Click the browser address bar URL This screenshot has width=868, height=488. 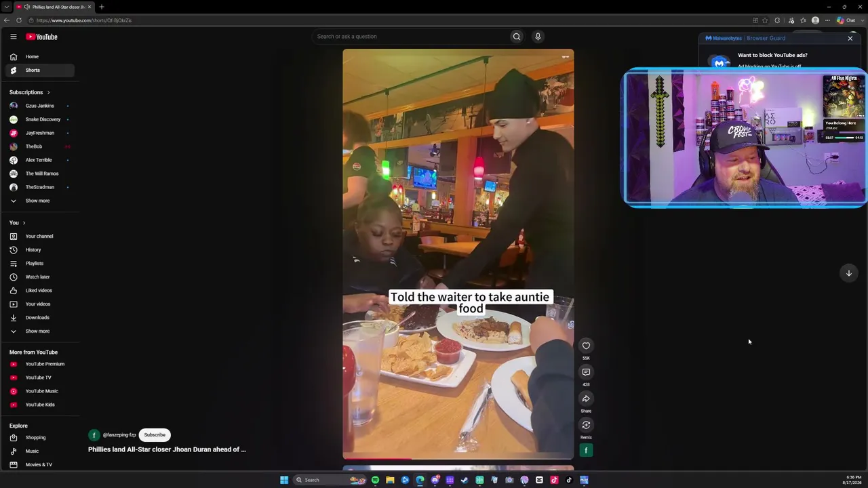84,20
